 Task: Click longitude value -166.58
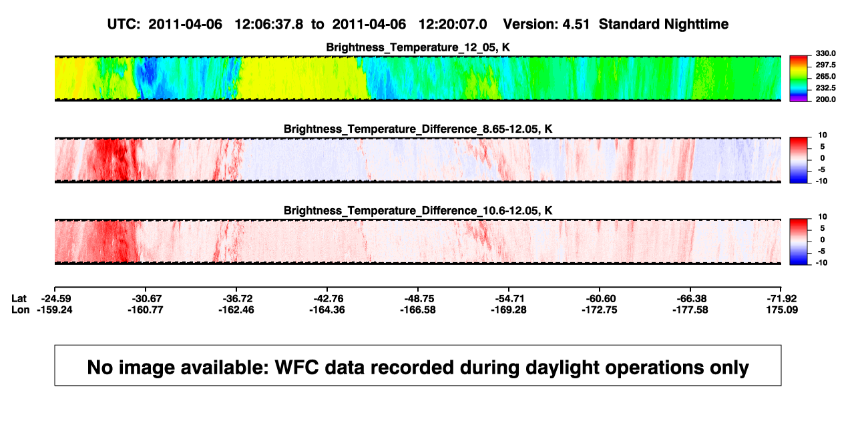[418, 310]
